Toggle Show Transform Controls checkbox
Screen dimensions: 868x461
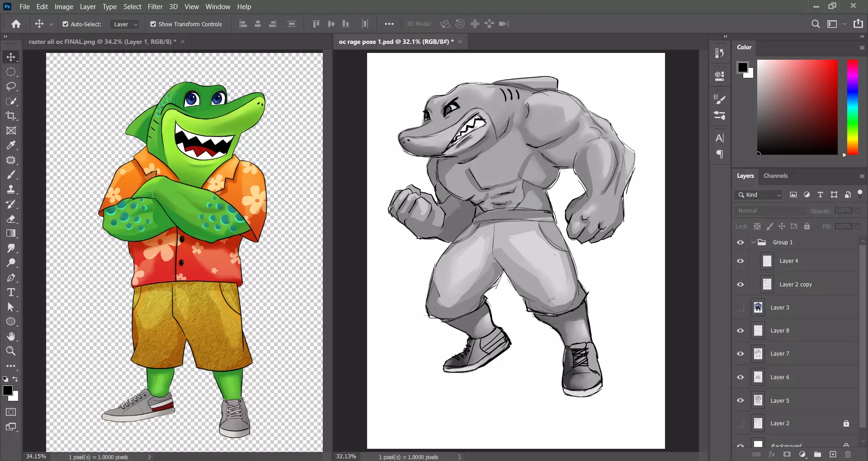click(x=153, y=24)
